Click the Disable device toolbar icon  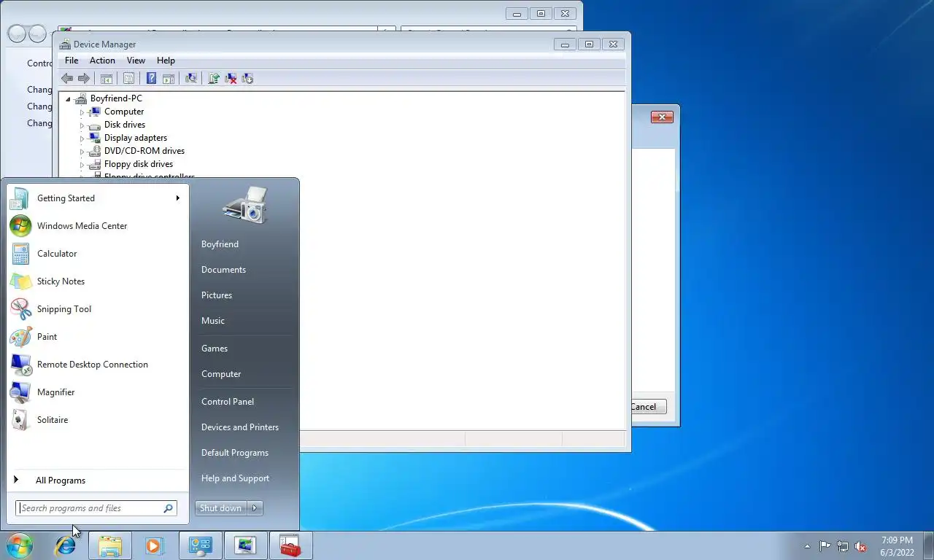click(247, 78)
